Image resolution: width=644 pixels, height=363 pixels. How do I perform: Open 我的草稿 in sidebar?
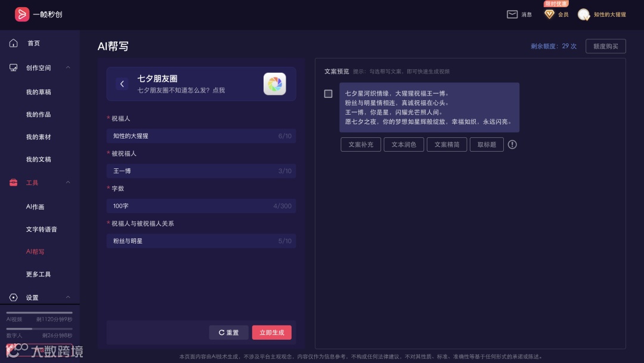39,92
